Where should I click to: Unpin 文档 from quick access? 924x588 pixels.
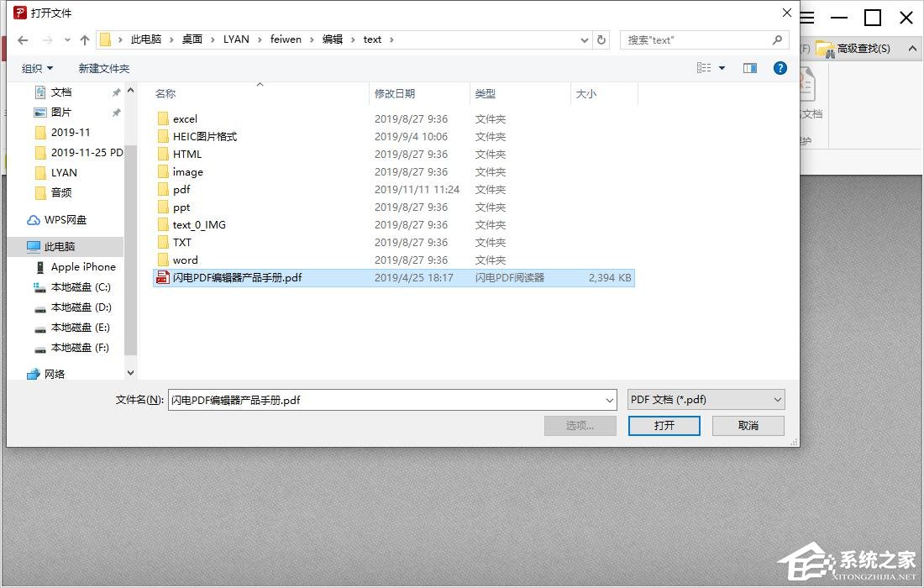(x=115, y=92)
